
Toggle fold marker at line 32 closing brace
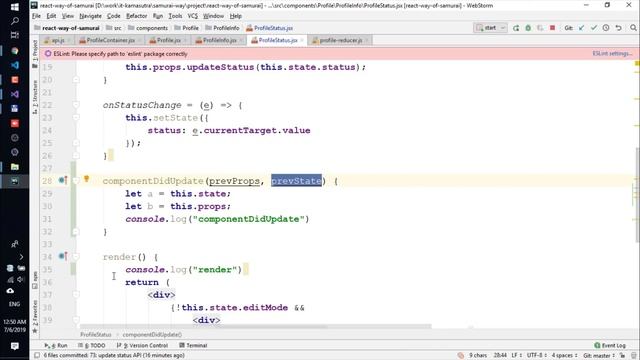76,231
